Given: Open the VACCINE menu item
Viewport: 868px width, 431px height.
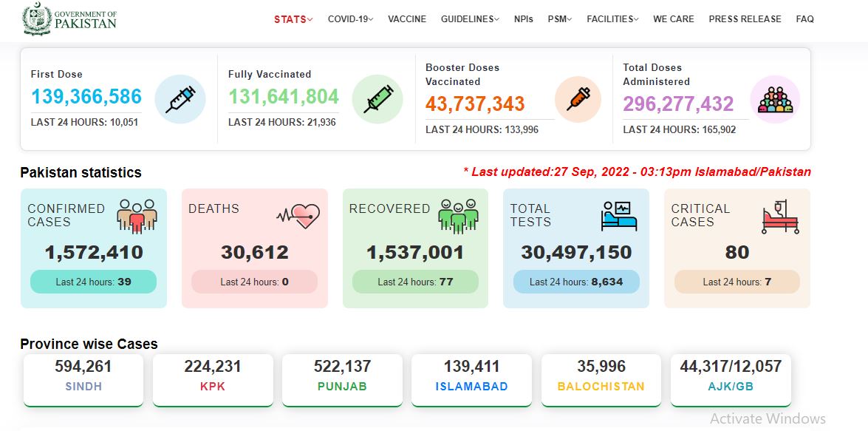Looking at the screenshot, I should tap(407, 19).
